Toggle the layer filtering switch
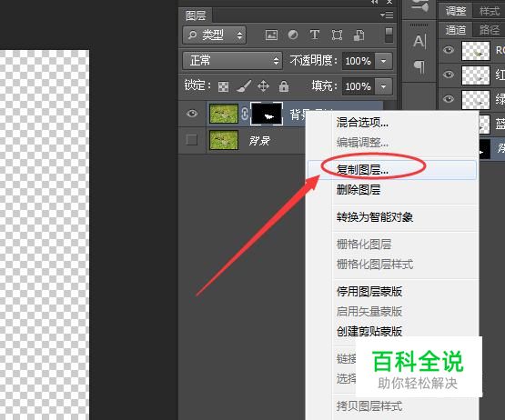Screen dimensions: 505x420 pos(389,35)
